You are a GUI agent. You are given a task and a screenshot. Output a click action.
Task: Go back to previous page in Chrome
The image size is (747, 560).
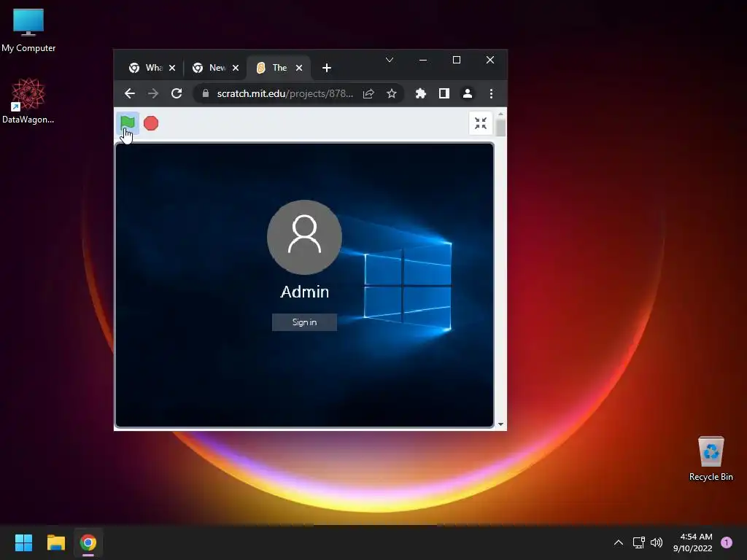pyautogui.click(x=130, y=93)
